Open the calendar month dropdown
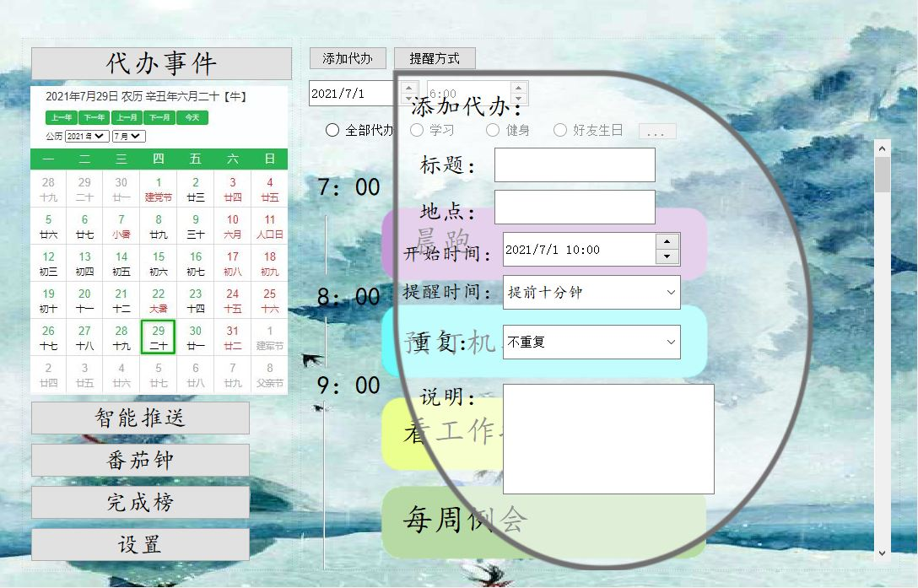Viewport: 918px width, 588px height. pyautogui.click(x=129, y=136)
